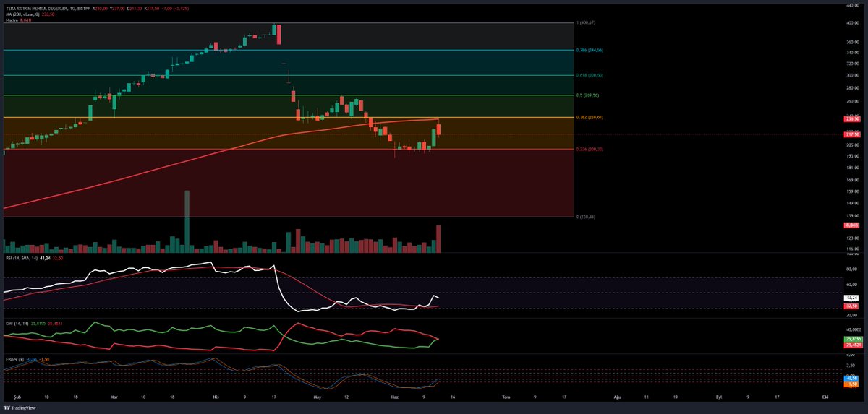Viewport: 868px width, 414px height.
Task: Click the tall grey volume spike bar
Action: coord(187,222)
